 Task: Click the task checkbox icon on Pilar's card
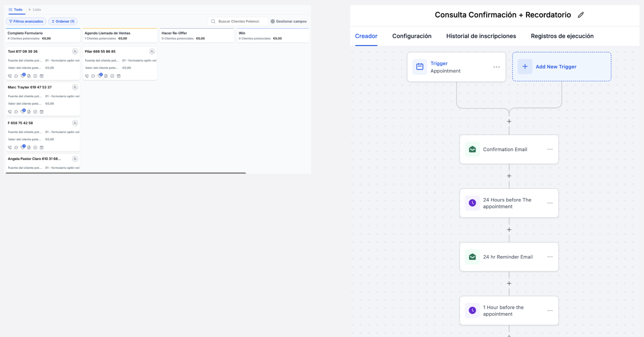112,76
